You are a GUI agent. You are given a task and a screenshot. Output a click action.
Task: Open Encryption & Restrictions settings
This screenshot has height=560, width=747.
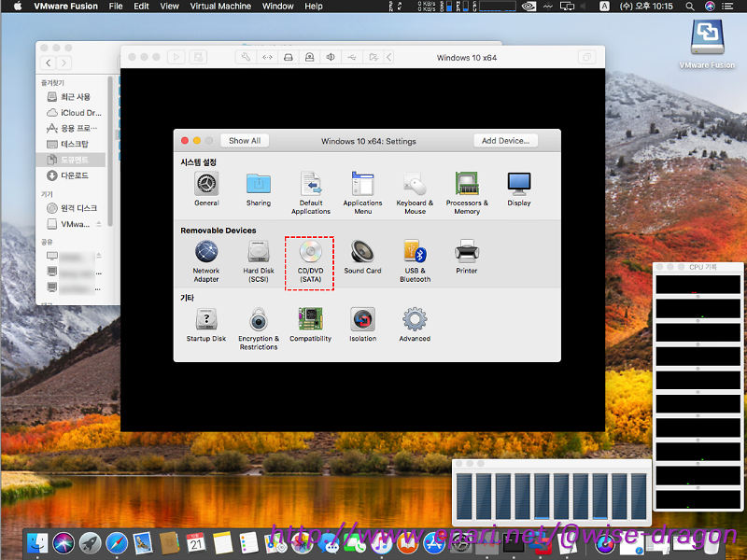coord(259,329)
